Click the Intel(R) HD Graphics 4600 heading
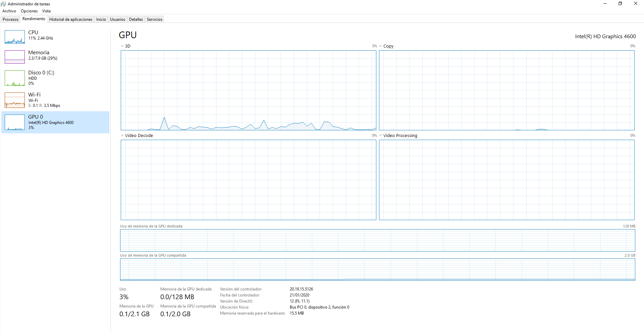 (605, 37)
